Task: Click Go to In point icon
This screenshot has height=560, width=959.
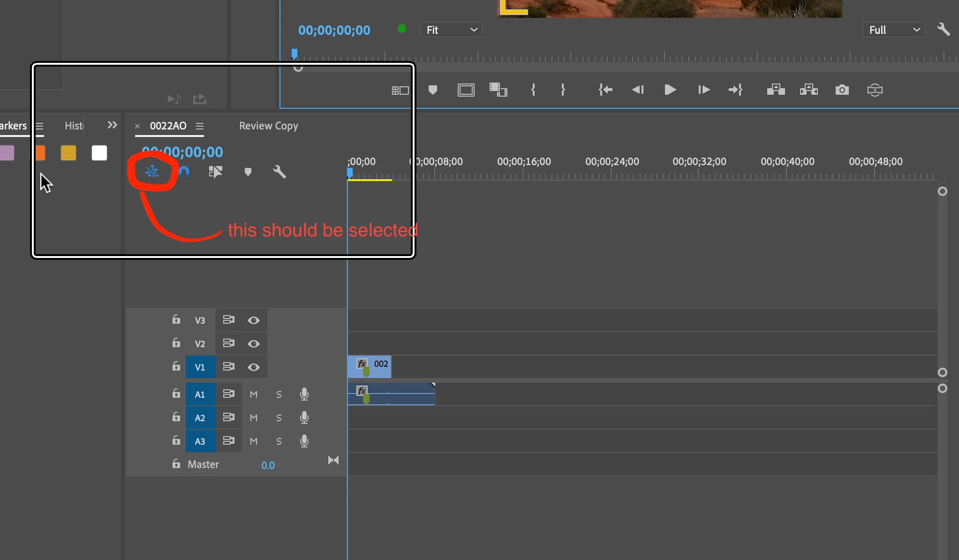Action: [605, 90]
